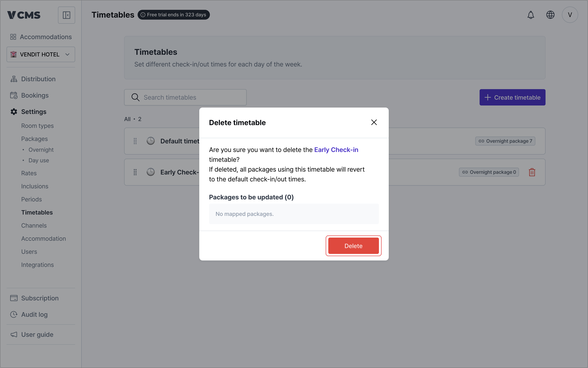Open the VENDIT HOTEL dropdown

pos(41,54)
